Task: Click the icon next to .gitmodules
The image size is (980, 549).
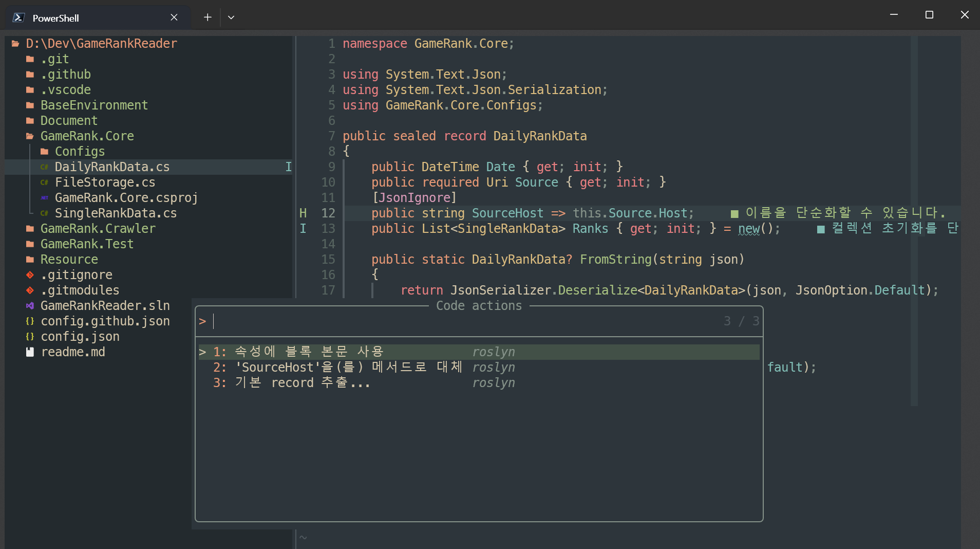Action: (x=30, y=290)
